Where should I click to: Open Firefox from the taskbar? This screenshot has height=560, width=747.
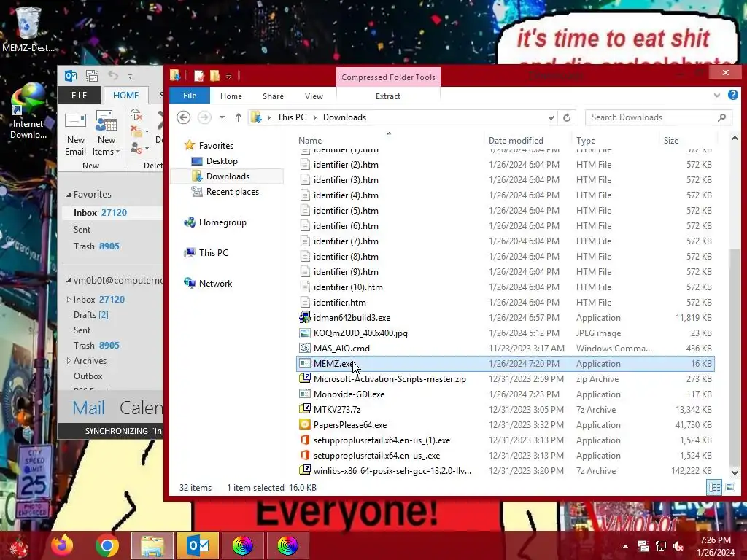[62, 545]
